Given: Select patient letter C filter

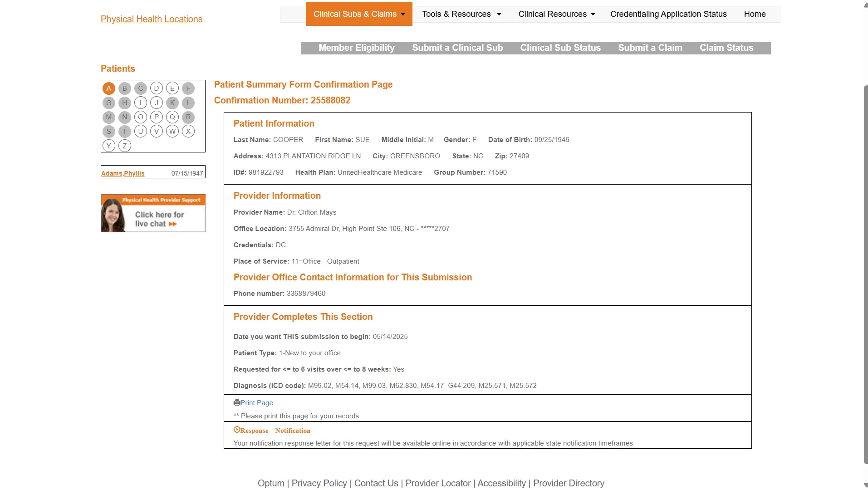Looking at the screenshot, I should pos(141,88).
